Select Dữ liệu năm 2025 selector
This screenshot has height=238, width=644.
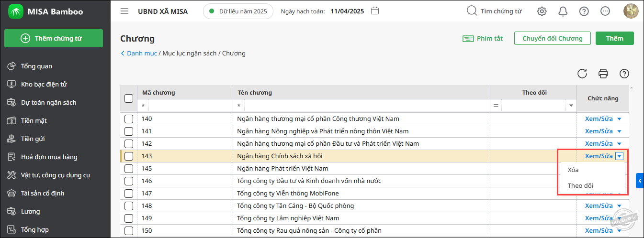coord(238,11)
